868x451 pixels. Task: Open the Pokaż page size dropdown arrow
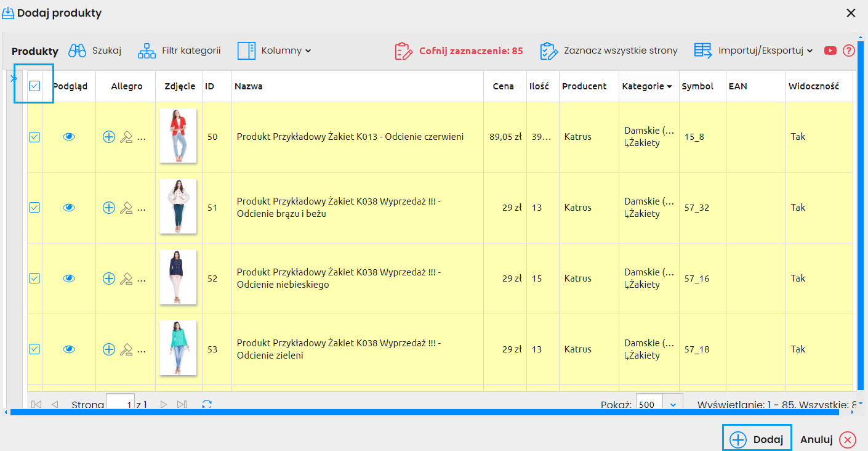(x=673, y=404)
